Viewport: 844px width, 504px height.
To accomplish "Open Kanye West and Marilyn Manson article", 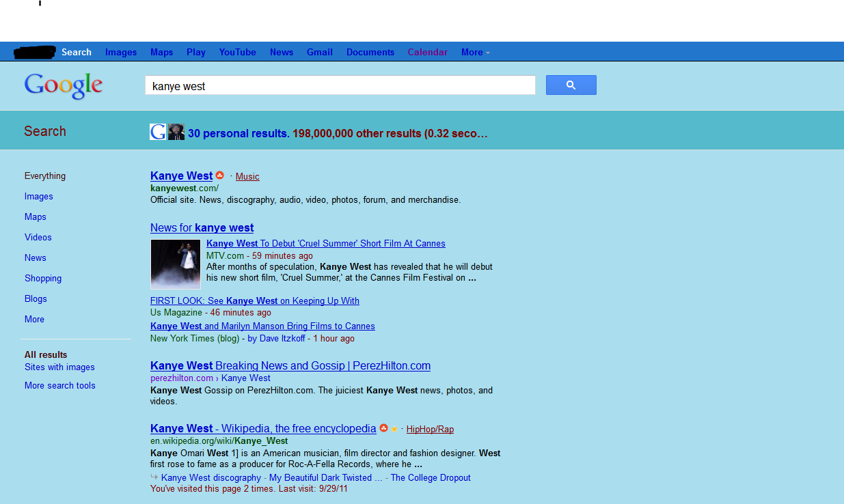I will pyautogui.click(x=262, y=326).
